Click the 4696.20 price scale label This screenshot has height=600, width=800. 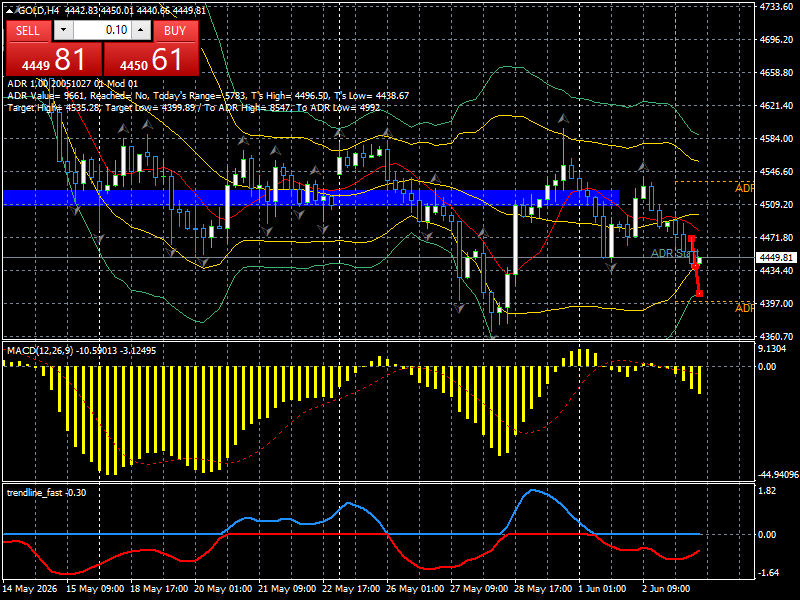777,39
